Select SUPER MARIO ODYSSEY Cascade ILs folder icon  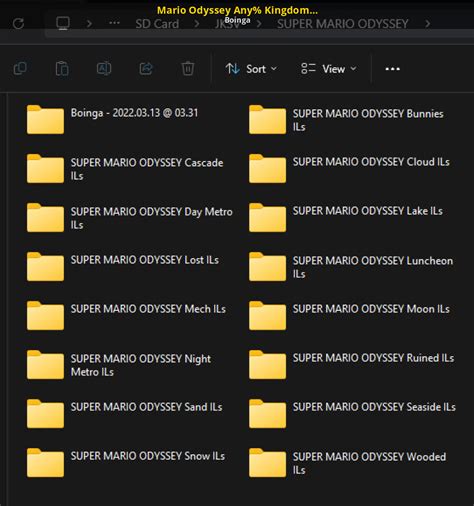[x=45, y=168]
